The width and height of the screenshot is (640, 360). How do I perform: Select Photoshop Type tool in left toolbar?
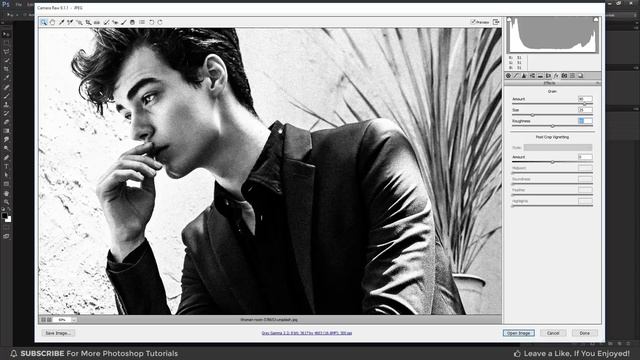(x=6, y=167)
